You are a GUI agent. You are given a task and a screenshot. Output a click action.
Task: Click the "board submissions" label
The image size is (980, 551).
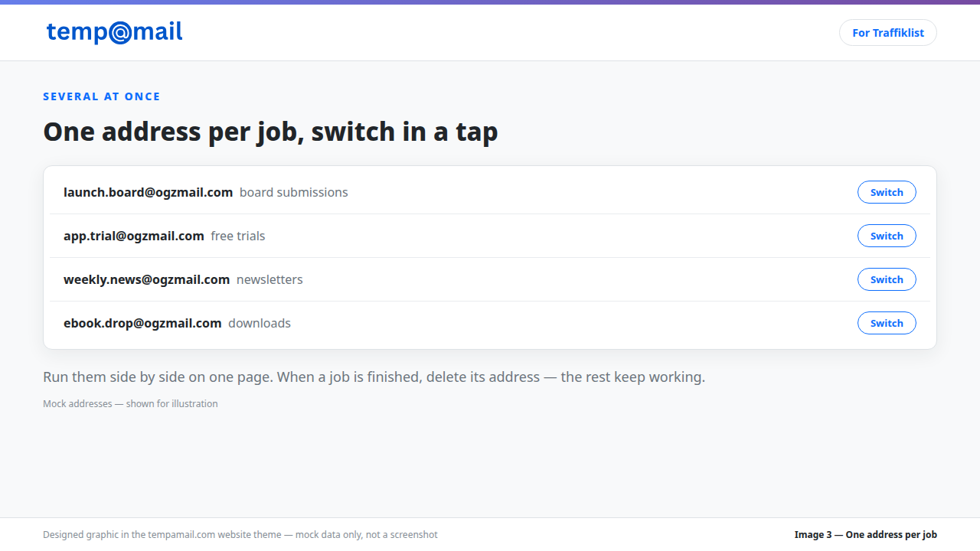[x=294, y=192]
